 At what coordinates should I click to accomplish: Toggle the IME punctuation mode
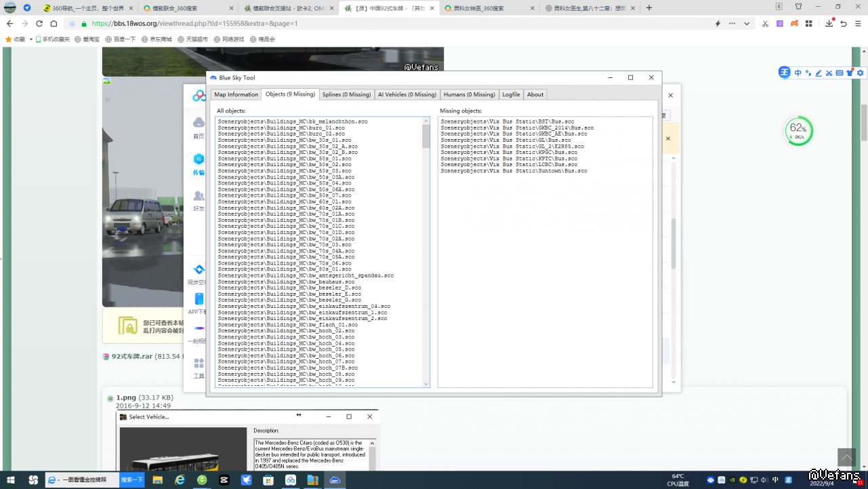click(x=808, y=73)
